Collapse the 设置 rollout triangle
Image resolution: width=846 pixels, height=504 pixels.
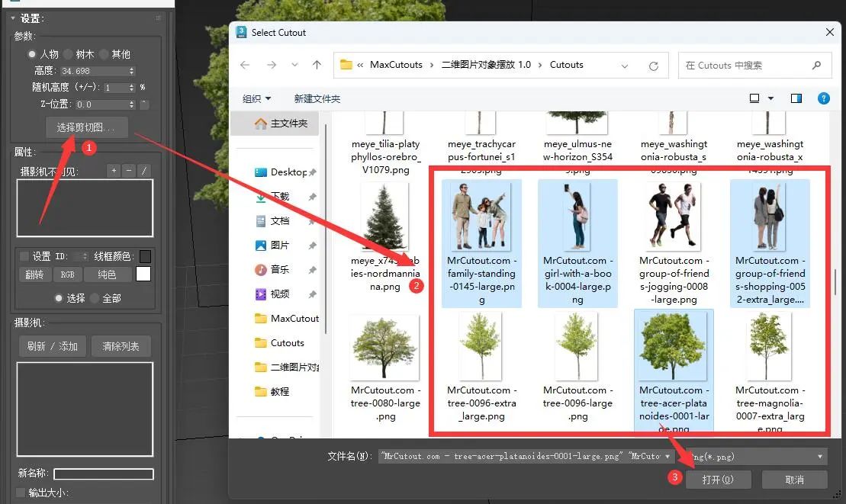[x=13, y=18]
